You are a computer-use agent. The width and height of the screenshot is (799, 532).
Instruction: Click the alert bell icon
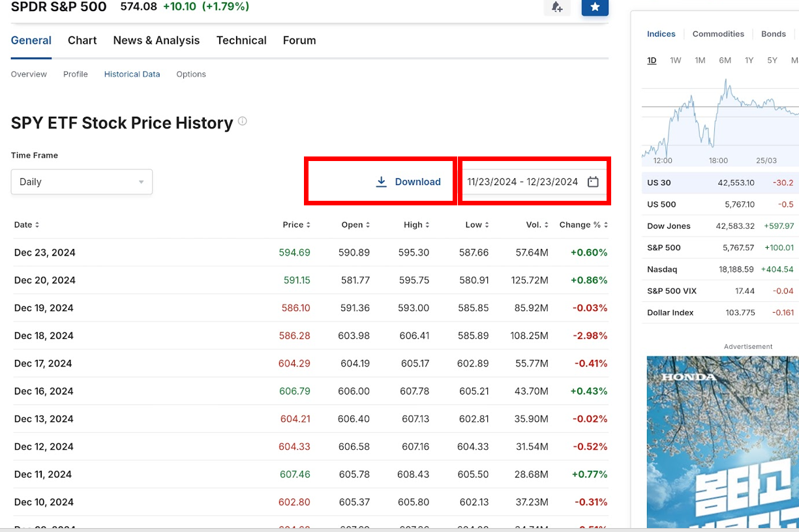557,7
